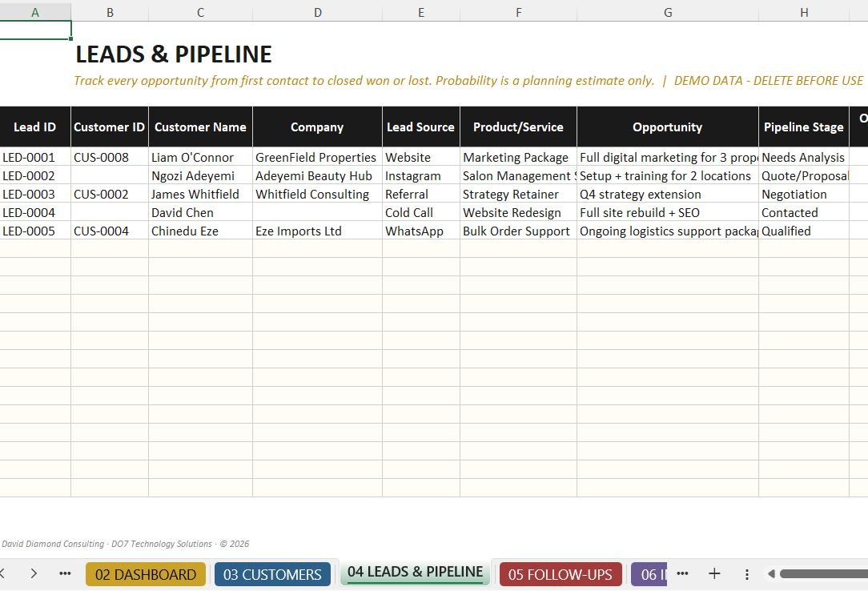Image resolution: width=868 pixels, height=591 pixels.
Task: Click the LEADS & PIPELINE title
Action: pos(173,54)
